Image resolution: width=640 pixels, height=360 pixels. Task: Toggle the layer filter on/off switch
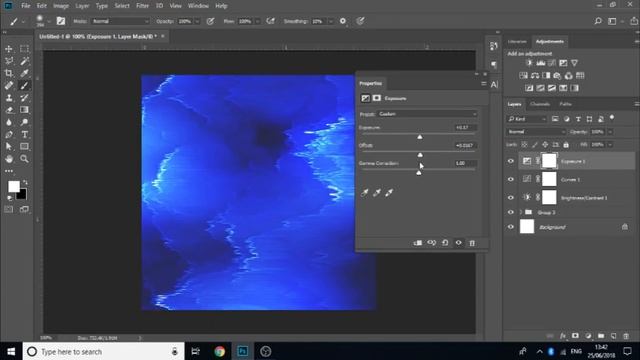pos(612,118)
